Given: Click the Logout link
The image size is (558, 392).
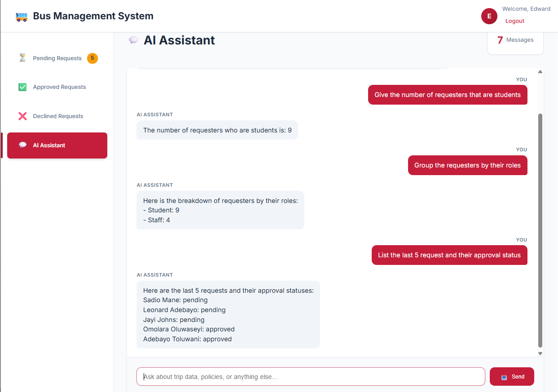Looking at the screenshot, I should (x=514, y=21).
